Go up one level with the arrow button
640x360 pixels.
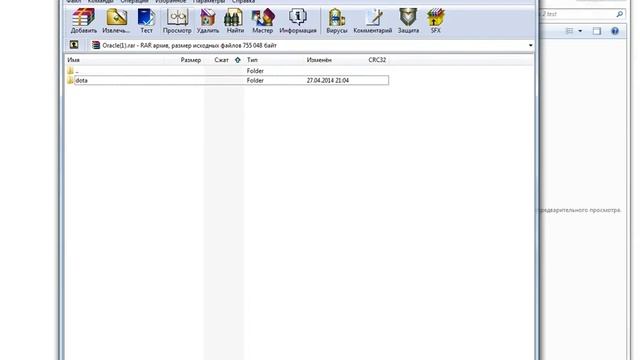74,45
